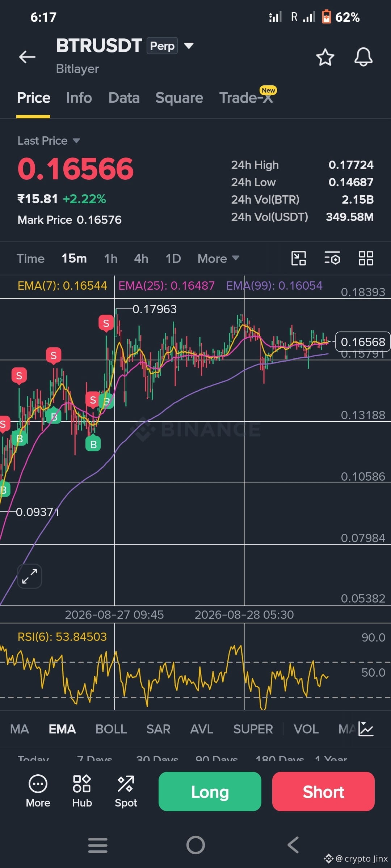Viewport: 391px width, 868px height.
Task: Select the 1h timeframe
Action: point(111,259)
